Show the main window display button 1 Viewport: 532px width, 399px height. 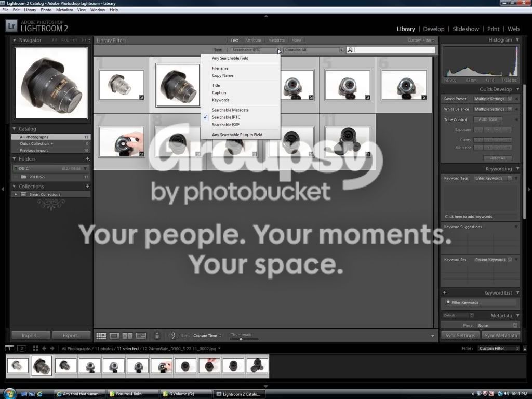[x=9, y=349]
